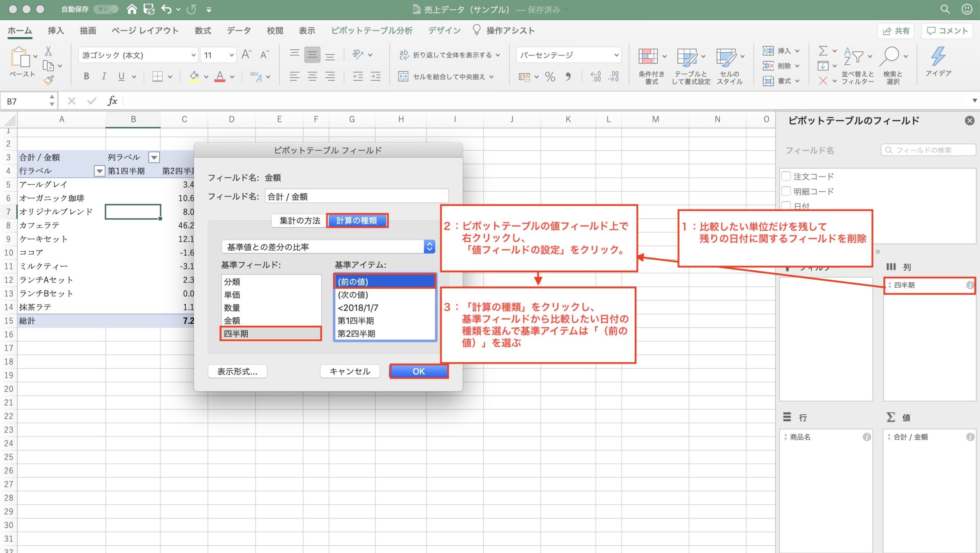This screenshot has width=980, height=553.
Task: Click the Cut scissors icon
Action: (48, 51)
